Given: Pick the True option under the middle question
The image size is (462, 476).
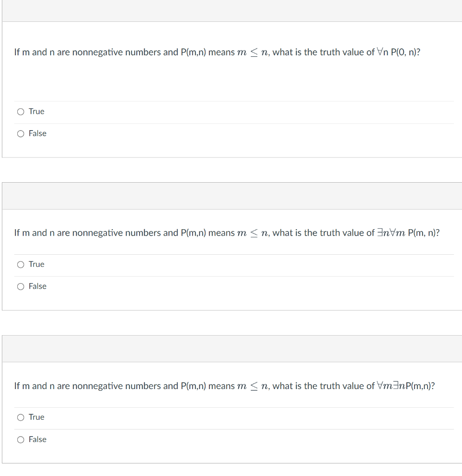Looking at the screenshot, I should tap(20, 264).
